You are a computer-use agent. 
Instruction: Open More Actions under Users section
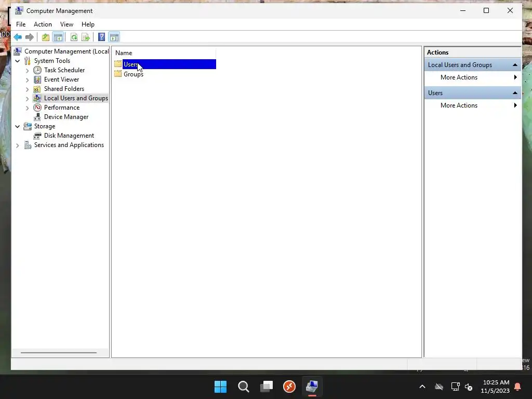pos(472,105)
